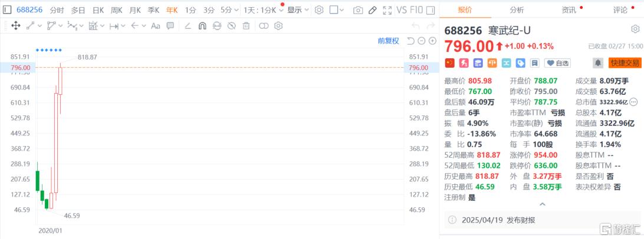Screen dimensions: 644x239
Task: Expand wave polyline tool options
Action: [81, 26]
